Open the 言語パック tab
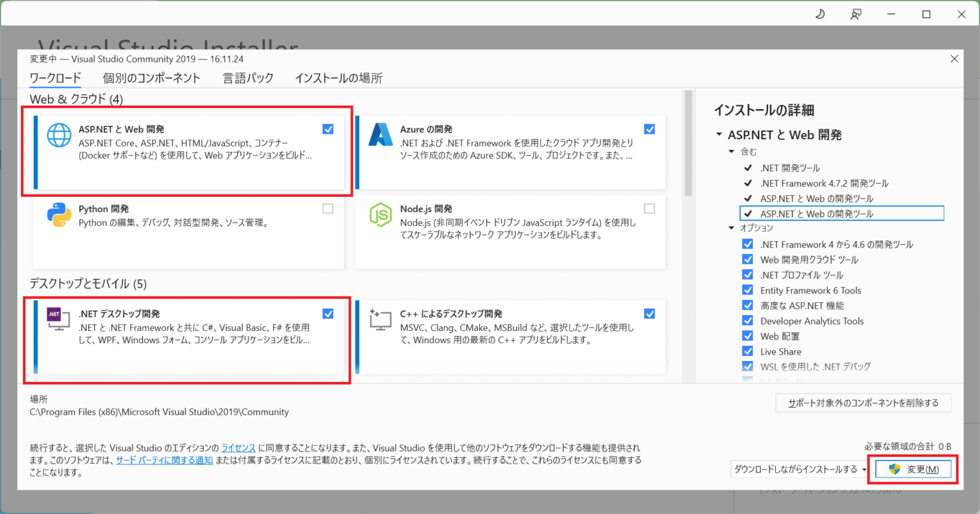Screen dimensions: 980x514 tap(248, 78)
